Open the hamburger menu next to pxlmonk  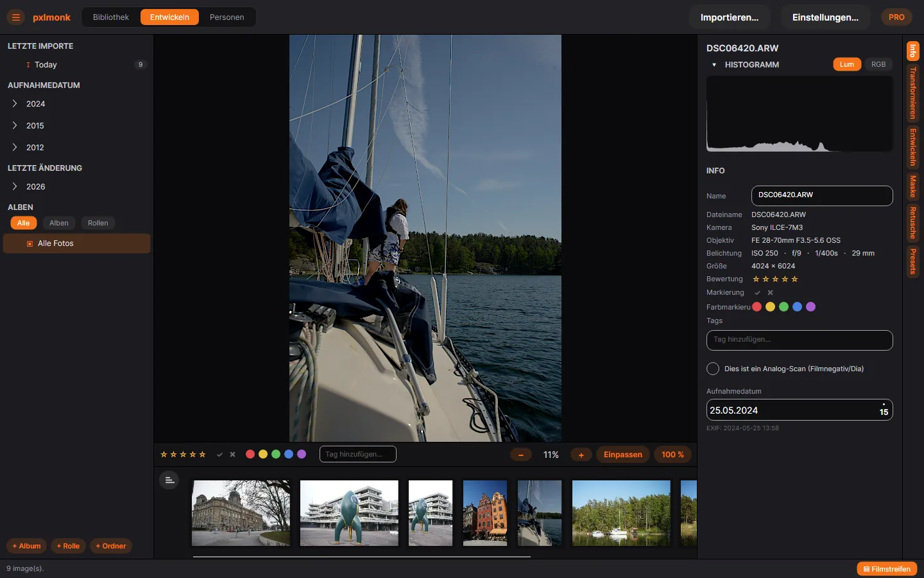16,17
